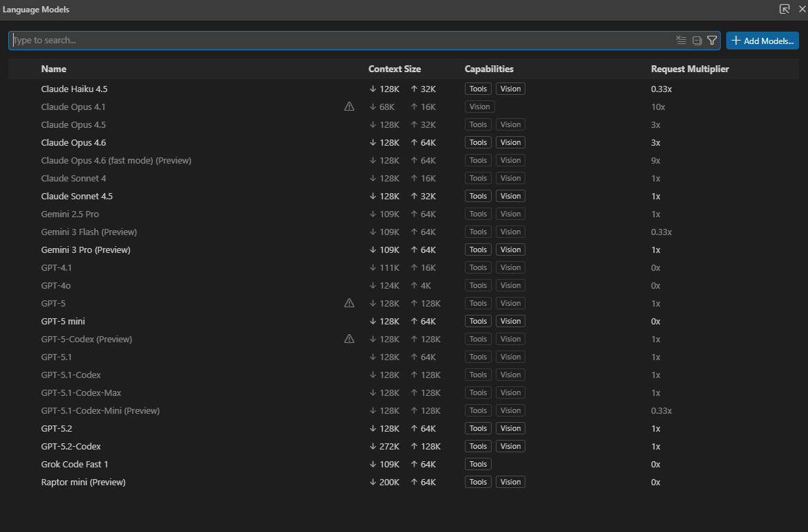This screenshot has height=532, width=808.
Task: Click the 10x multiplier for Claude Opus 4.1
Action: point(657,107)
